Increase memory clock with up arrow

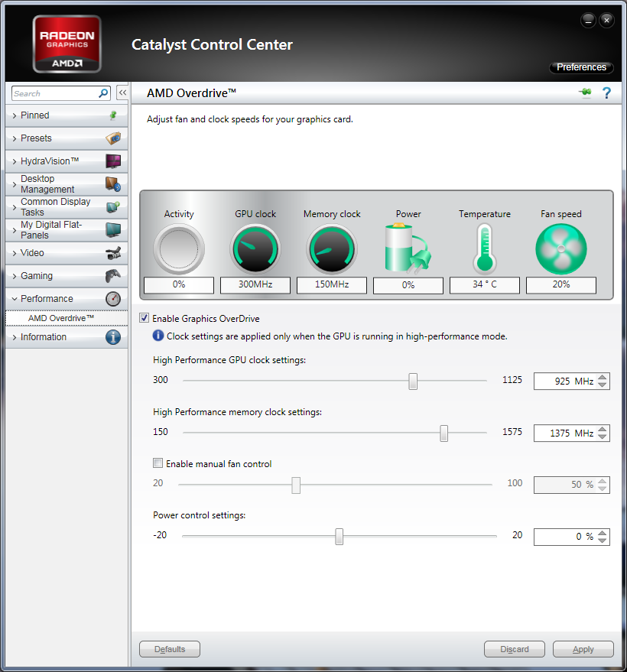click(x=602, y=429)
